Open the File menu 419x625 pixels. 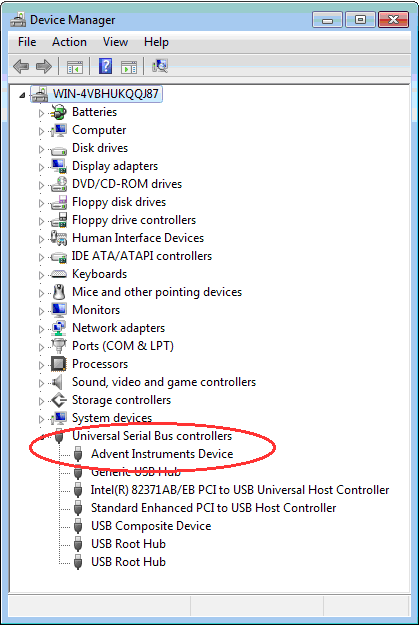pyautogui.click(x=27, y=42)
